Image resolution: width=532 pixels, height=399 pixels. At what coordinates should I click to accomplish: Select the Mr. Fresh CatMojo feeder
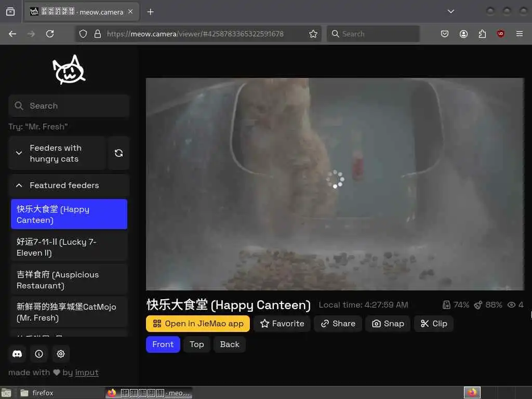tap(69, 312)
